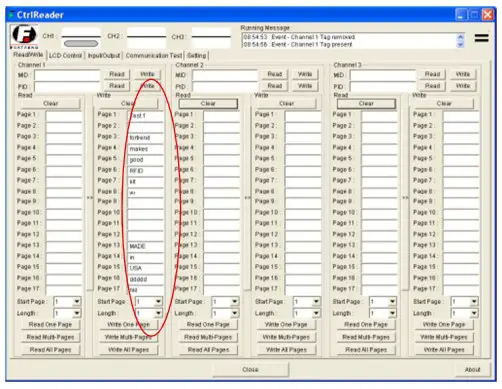Click the Fortrend logo icon
Screen dimensions: 502x389
click(24, 36)
